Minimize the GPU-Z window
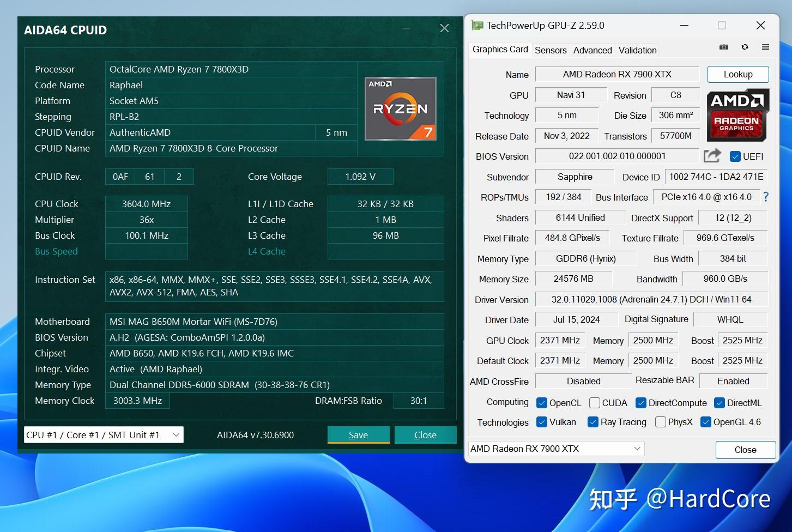792x532 pixels. (684, 26)
